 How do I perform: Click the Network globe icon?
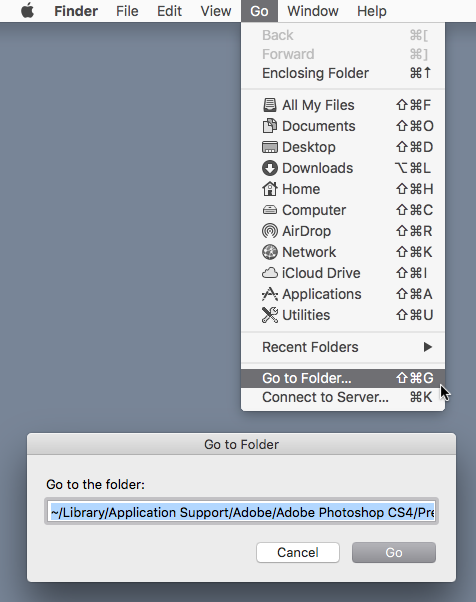pos(269,252)
